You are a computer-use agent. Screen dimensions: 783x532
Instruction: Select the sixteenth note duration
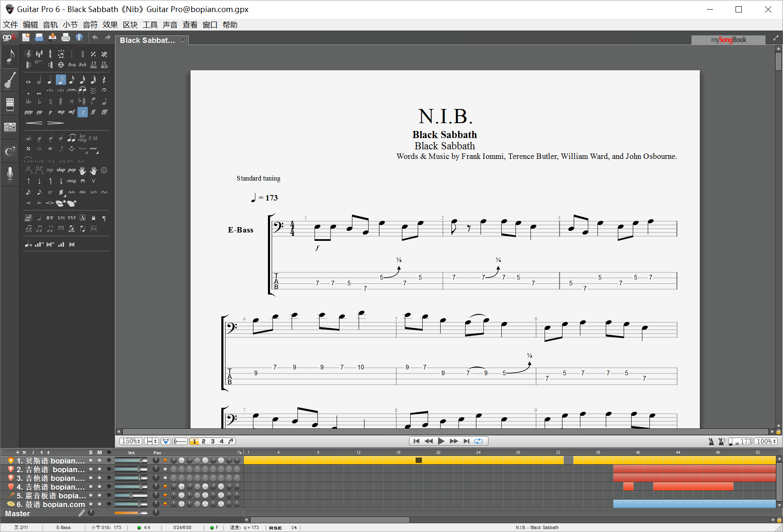tap(72, 80)
